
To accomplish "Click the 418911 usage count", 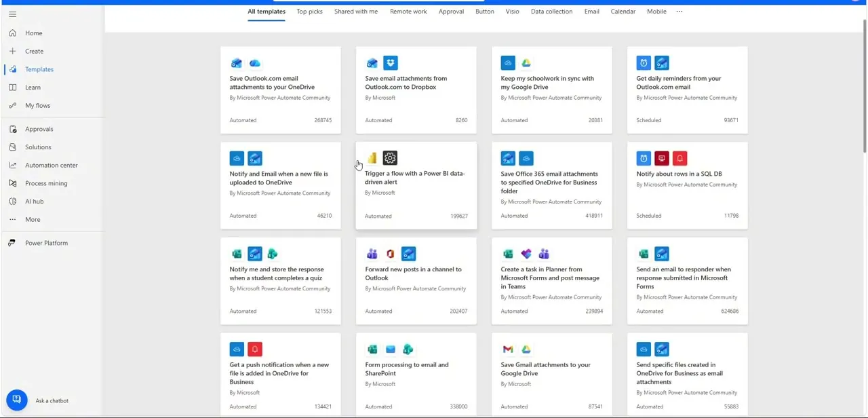I will click(595, 216).
